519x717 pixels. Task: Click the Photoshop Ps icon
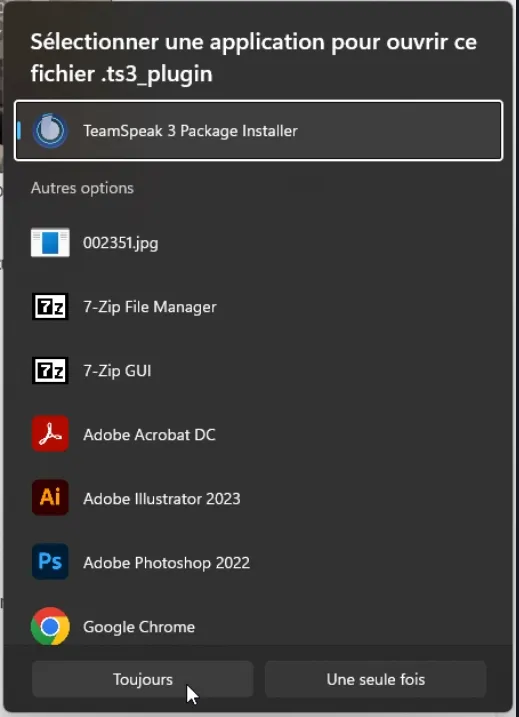(50, 562)
